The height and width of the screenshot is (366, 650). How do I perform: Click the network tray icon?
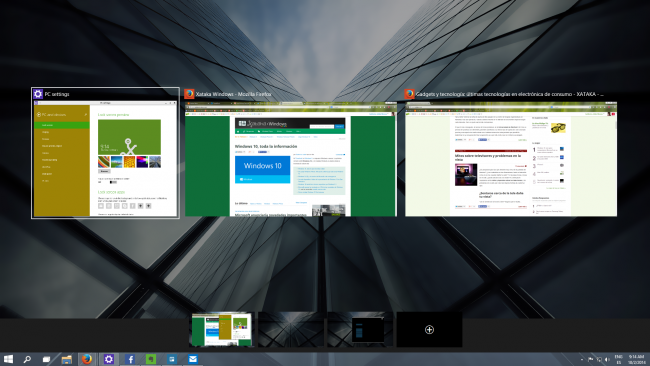tap(599, 359)
